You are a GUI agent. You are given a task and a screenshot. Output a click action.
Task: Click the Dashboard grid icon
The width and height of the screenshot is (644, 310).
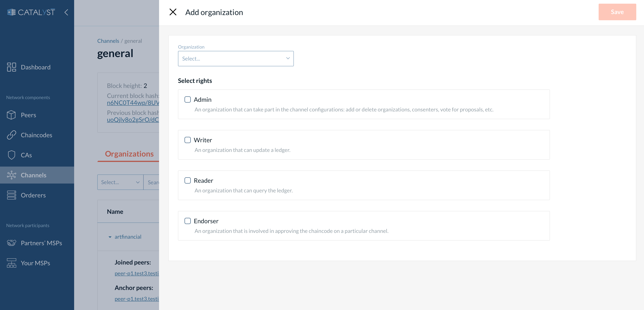tap(12, 67)
